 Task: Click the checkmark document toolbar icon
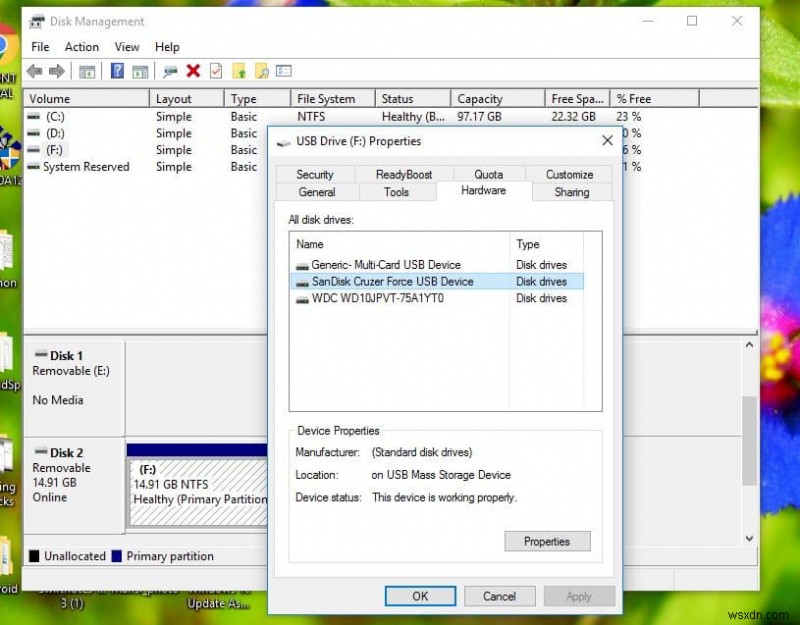(x=216, y=71)
